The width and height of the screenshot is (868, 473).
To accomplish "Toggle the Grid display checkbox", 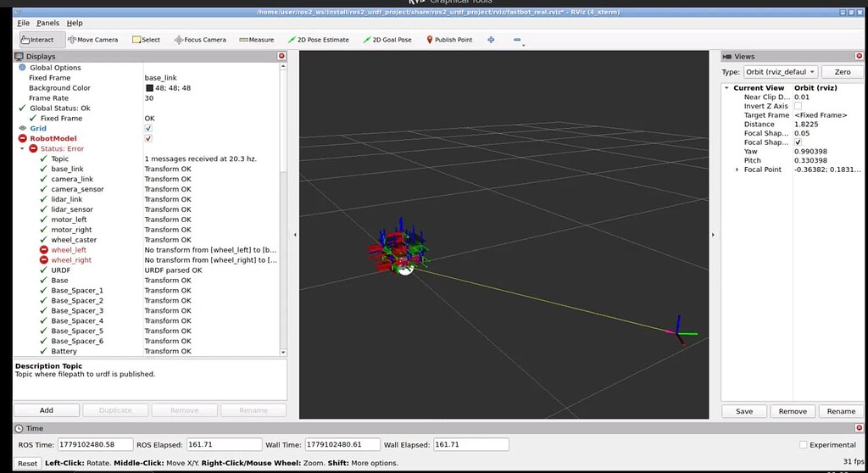I will [148, 128].
